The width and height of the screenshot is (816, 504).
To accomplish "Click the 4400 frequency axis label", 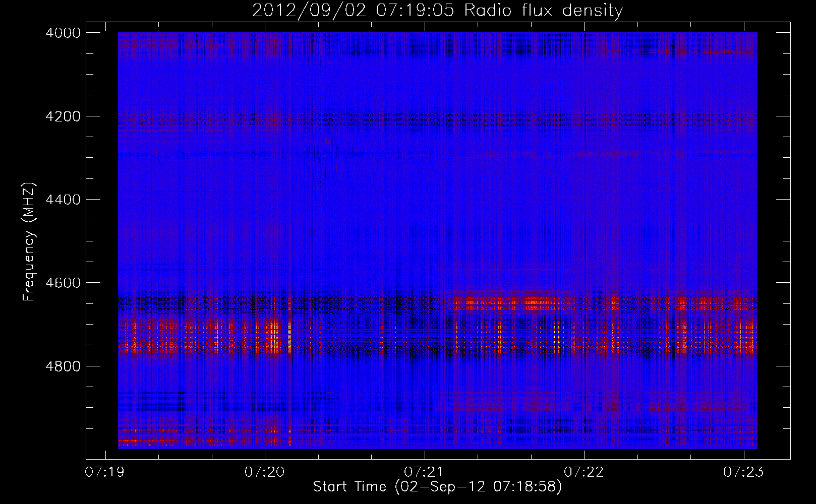I will click(63, 200).
